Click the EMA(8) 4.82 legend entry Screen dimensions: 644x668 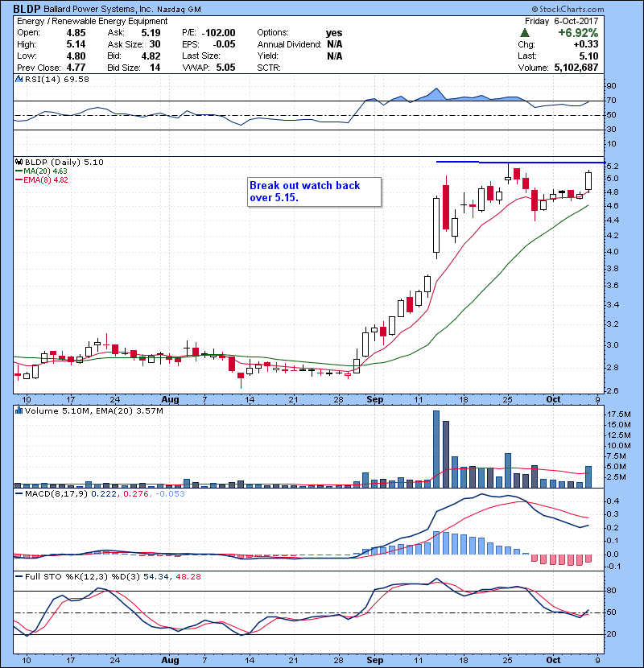42,179
